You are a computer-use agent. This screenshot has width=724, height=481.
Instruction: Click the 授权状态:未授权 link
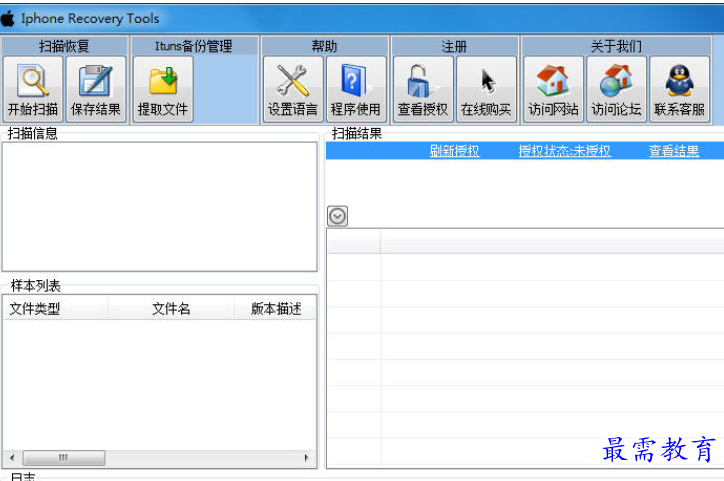coord(564,151)
